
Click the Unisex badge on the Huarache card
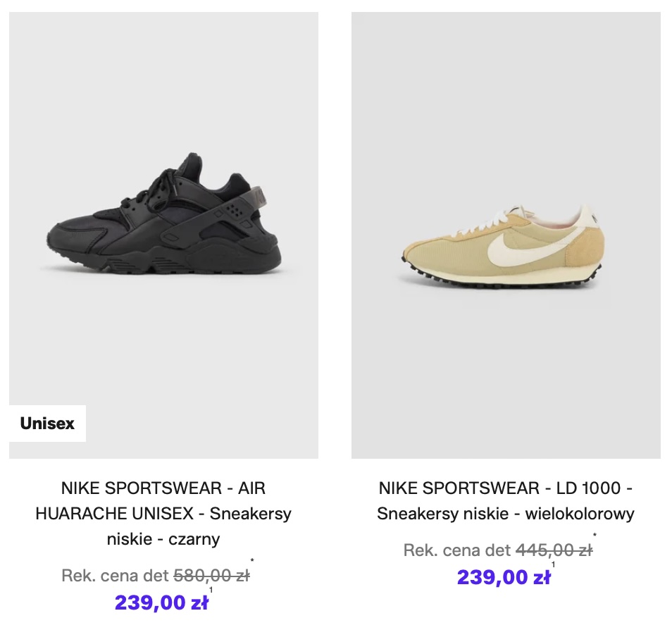[47, 424]
